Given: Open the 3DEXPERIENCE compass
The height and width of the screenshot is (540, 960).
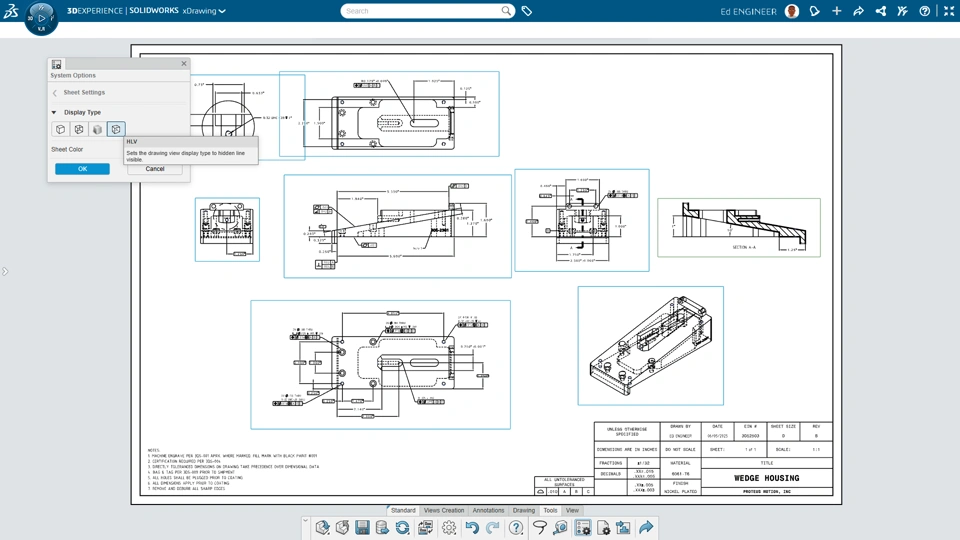Looking at the screenshot, I should tap(41, 18).
